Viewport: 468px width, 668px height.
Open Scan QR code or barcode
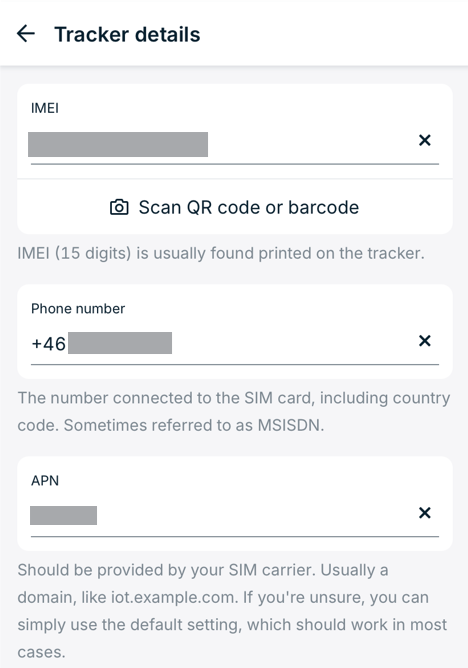tap(235, 207)
